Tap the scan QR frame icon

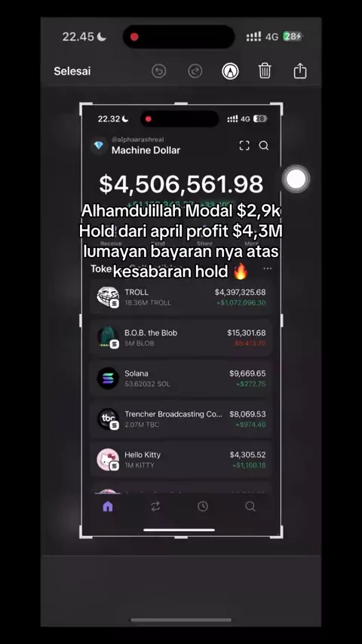tap(244, 146)
